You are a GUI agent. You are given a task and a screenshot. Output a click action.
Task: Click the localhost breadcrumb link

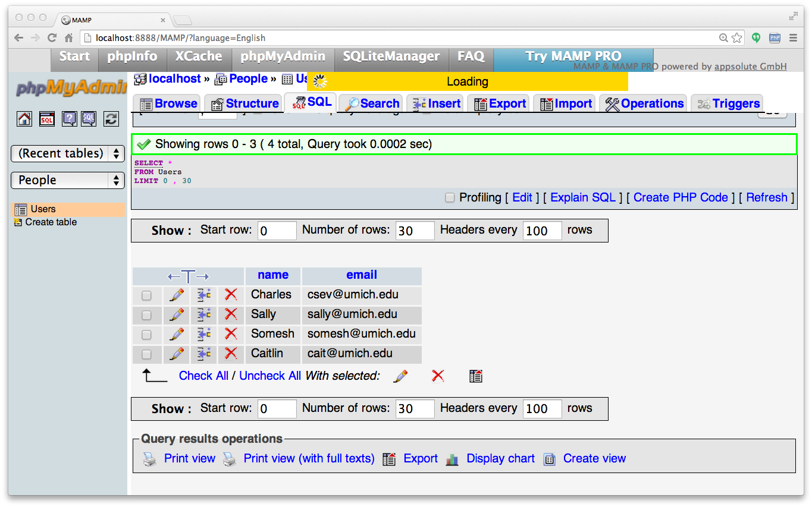(x=175, y=78)
